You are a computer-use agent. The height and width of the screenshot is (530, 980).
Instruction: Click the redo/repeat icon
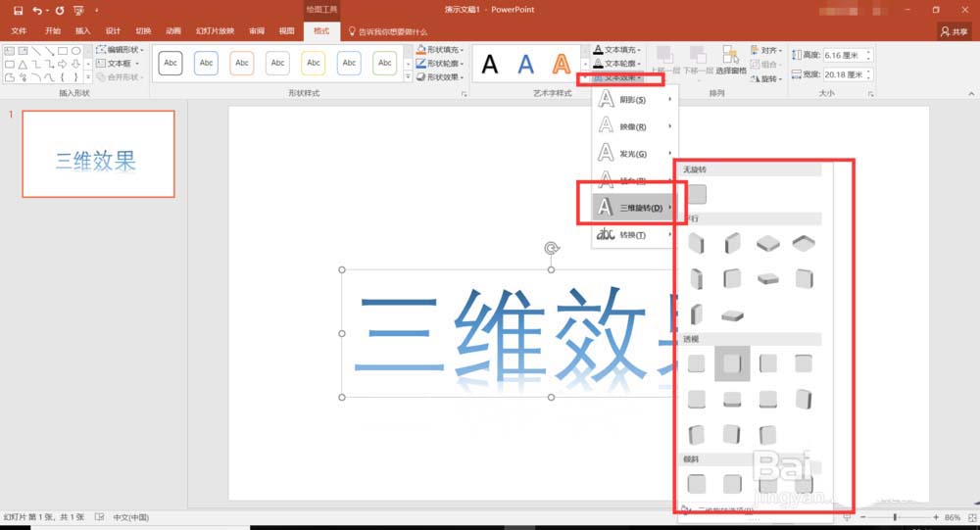tap(60, 11)
